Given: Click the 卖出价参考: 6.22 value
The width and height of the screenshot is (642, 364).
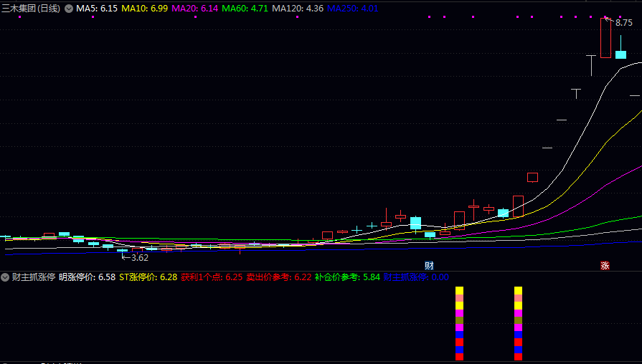Looking at the screenshot, I should 279,277.
